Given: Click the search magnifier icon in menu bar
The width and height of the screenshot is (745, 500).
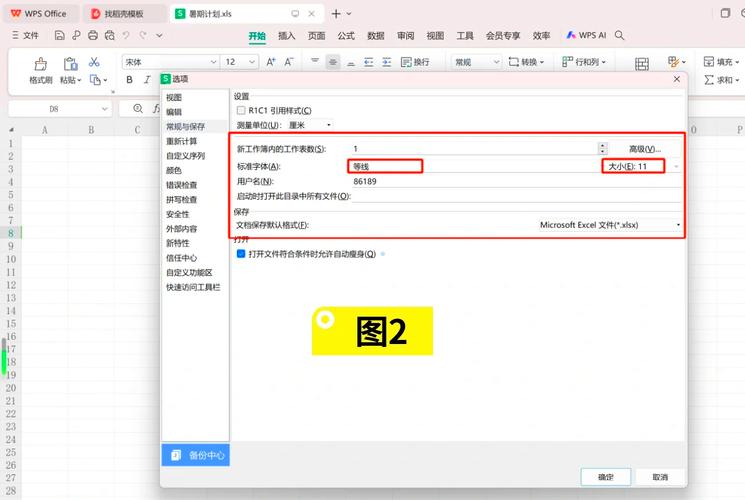Looking at the screenshot, I should tap(619, 35).
